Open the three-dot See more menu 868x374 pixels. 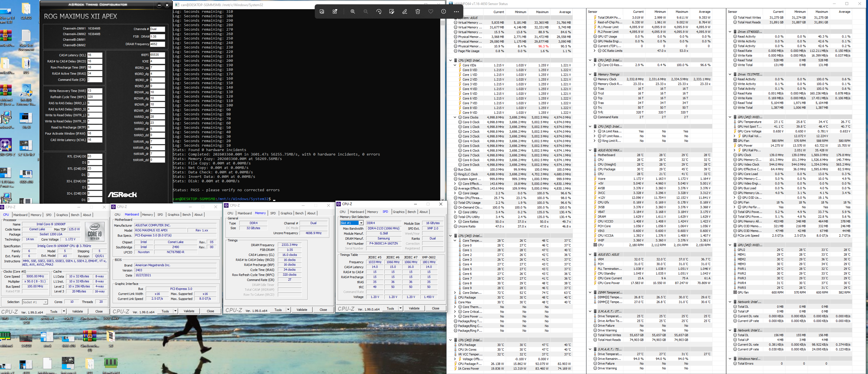[x=456, y=12]
